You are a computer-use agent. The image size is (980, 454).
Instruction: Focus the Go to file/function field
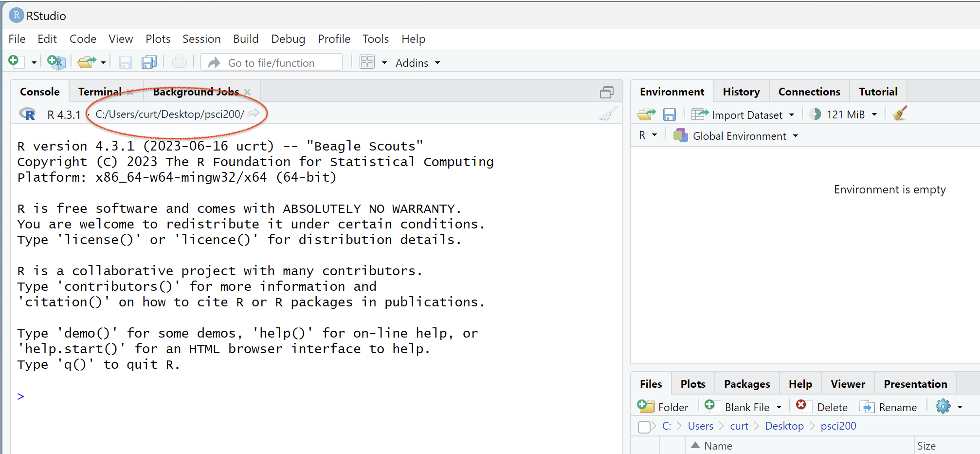(272, 62)
